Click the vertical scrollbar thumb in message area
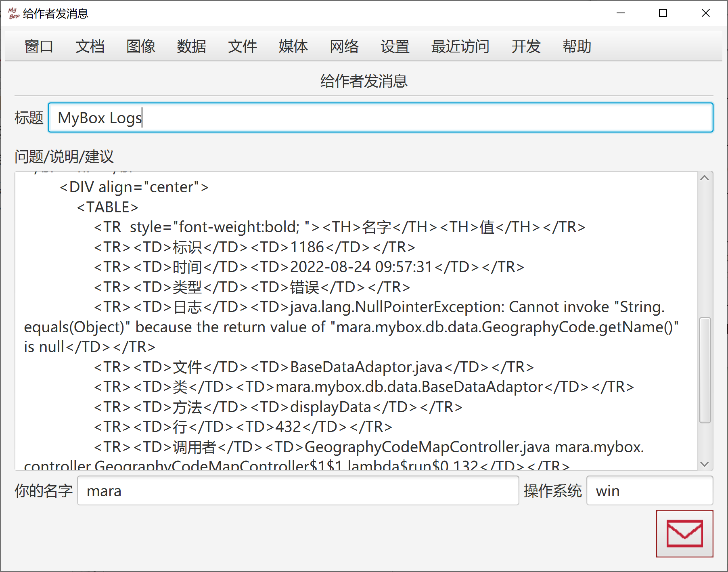 [x=705, y=370]
